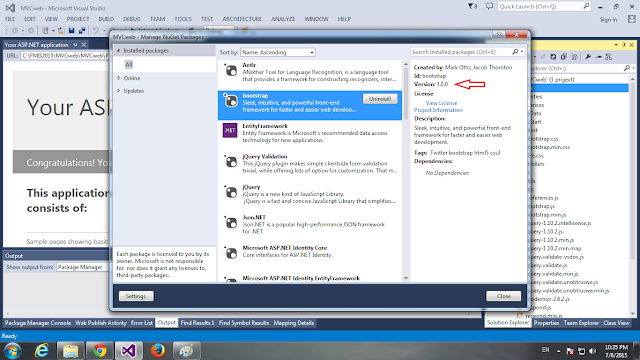Select the Antlr package row
640x360 pixels.
coord(310,74)
